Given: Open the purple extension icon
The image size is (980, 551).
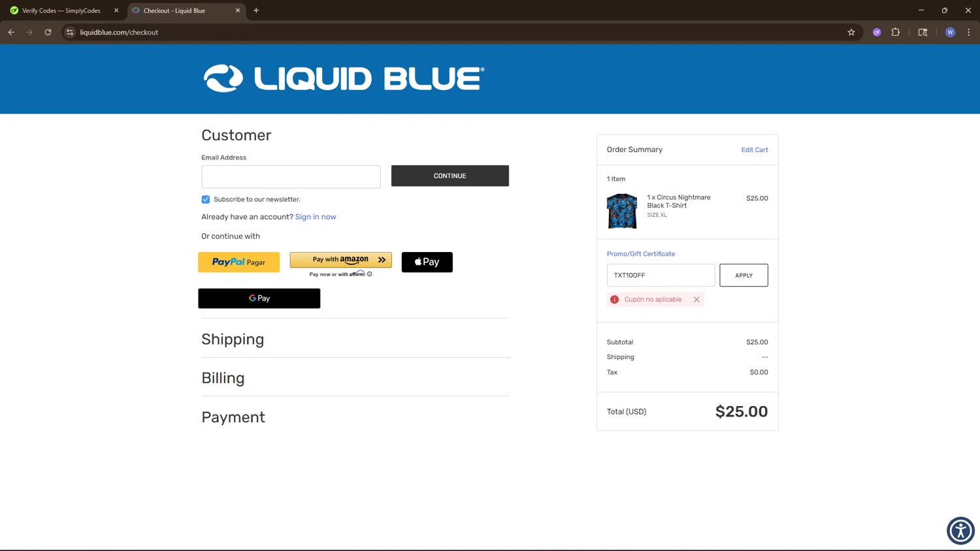Looking at the screenshot, I should click(877, 32).
